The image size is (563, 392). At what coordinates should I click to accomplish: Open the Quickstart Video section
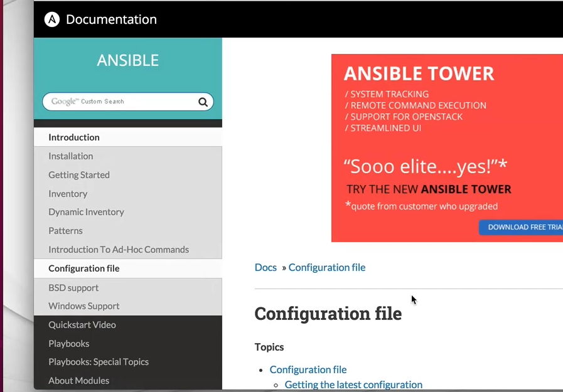point(82,324)
